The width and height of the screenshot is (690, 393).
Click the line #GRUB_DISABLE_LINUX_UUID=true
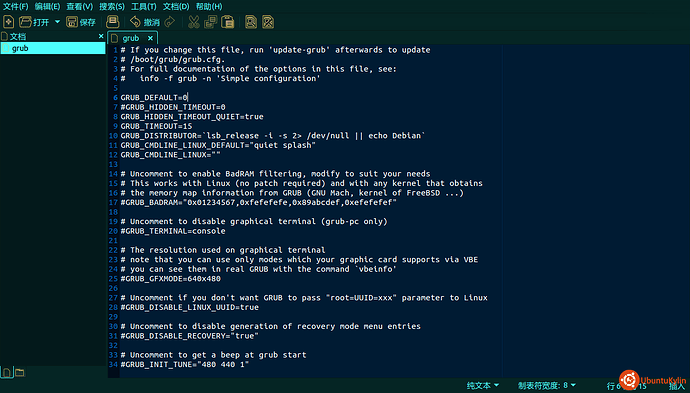click(x=190, y=307)
